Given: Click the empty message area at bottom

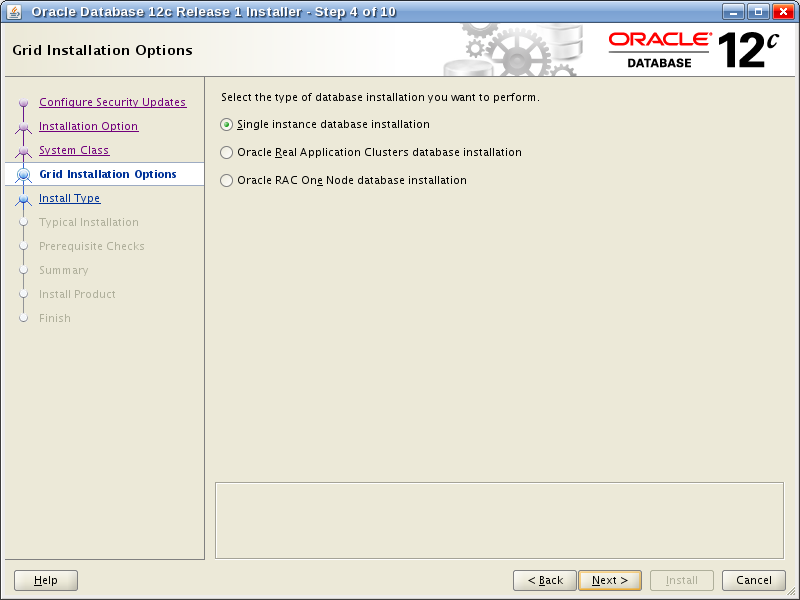Looking at the screenshot, I should [x=499, y=520].
